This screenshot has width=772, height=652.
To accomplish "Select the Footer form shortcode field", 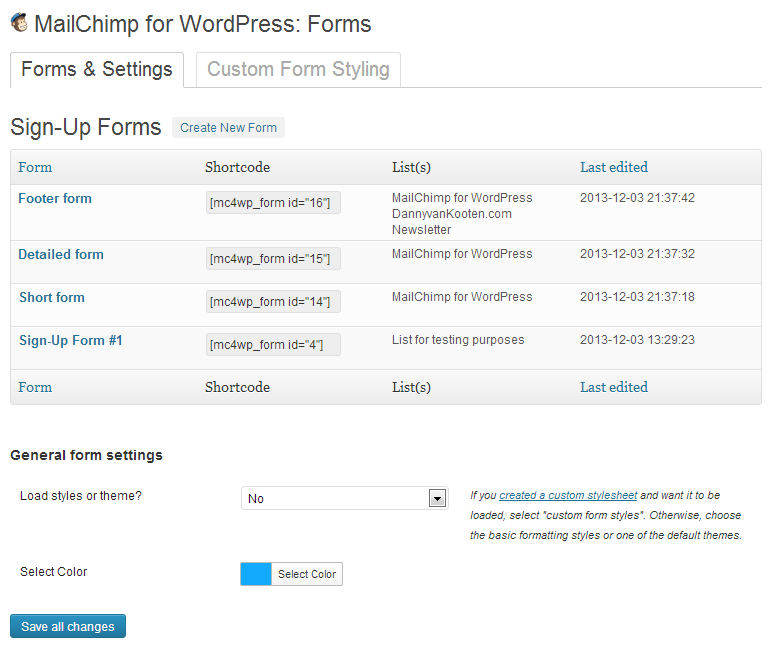I will click(273, 203).
